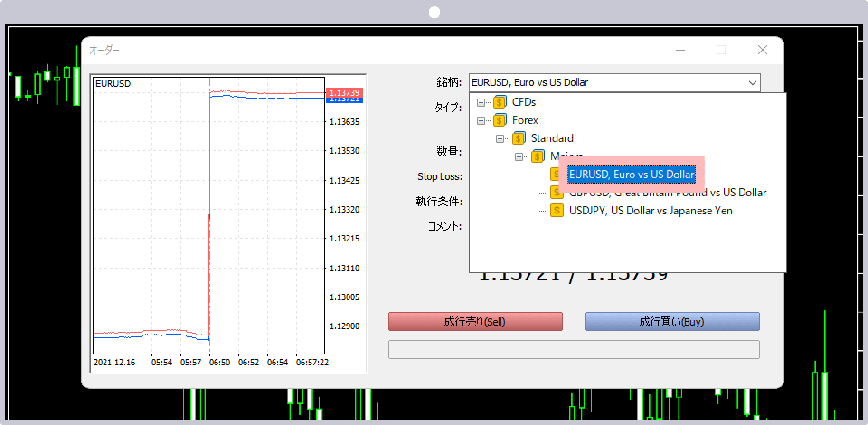Maximize the オーダー window
The width and height of the screenshot is (868, 425).
pos(721,50)
